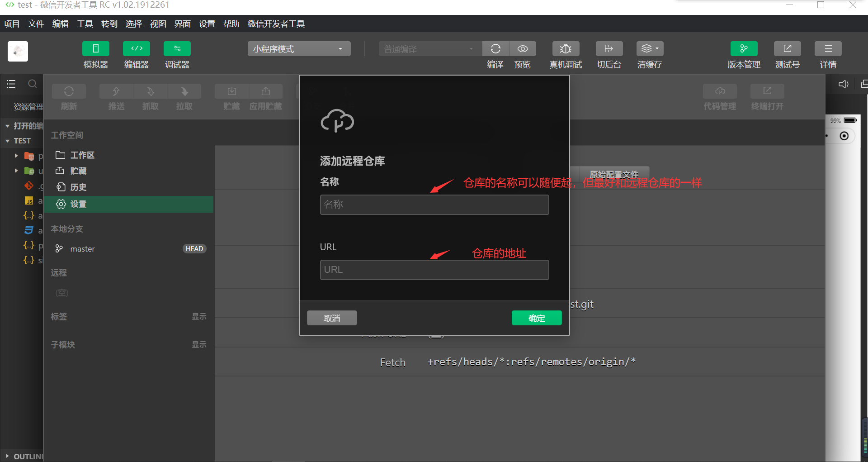Toggle the Simulator (模拟器) panel button

click(95, 48)
